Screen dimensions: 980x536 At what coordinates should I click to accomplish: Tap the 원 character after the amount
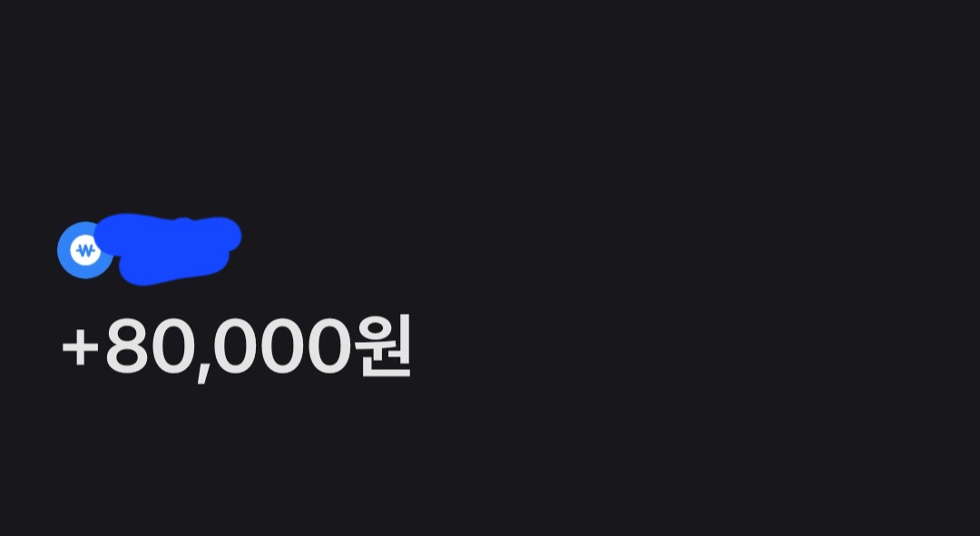[x=383, y=346]
